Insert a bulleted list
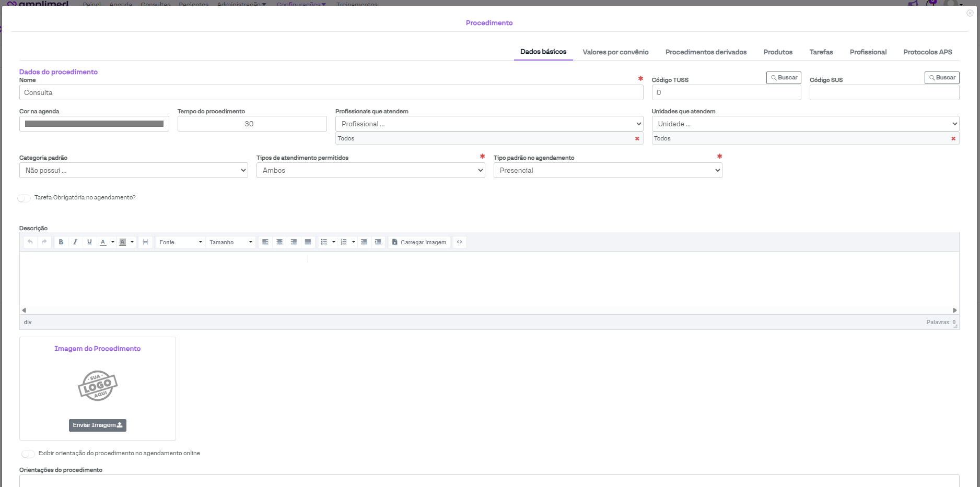 [x=324, y=242]
